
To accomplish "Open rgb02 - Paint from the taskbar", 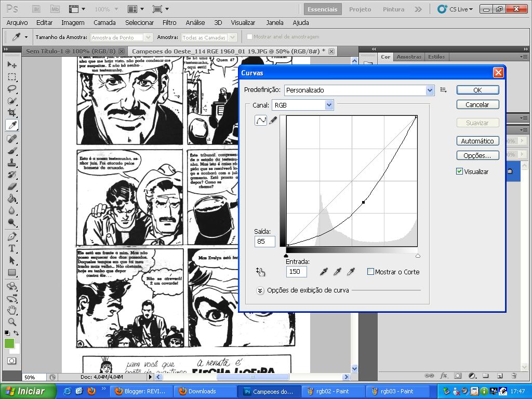I will click(332, 391).
